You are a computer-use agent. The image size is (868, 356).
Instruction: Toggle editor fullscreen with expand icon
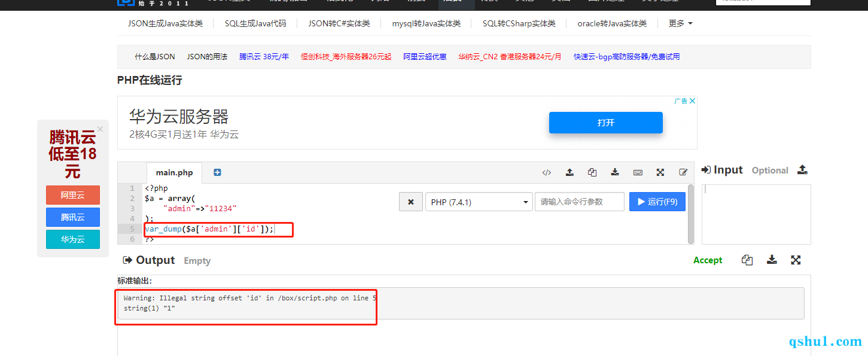tap(660, 172)
